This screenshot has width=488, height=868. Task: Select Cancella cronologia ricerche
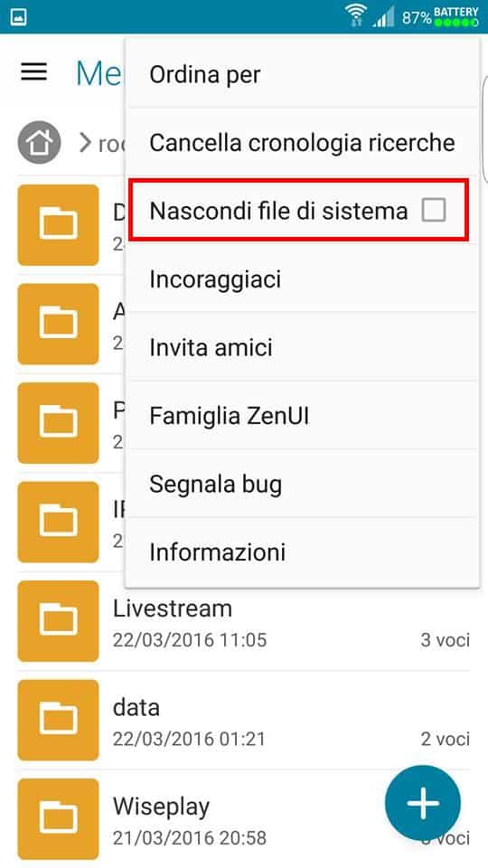click(x=302, y=142)
